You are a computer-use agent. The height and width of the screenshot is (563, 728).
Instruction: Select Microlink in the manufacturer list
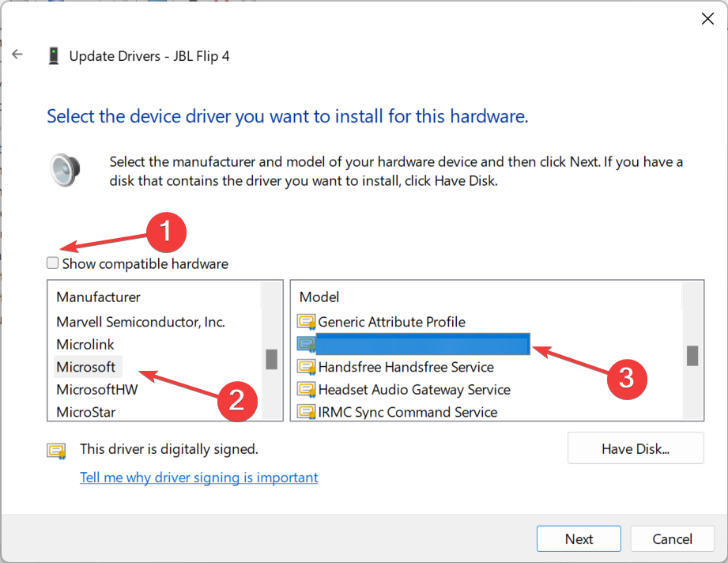pos(85,344)
